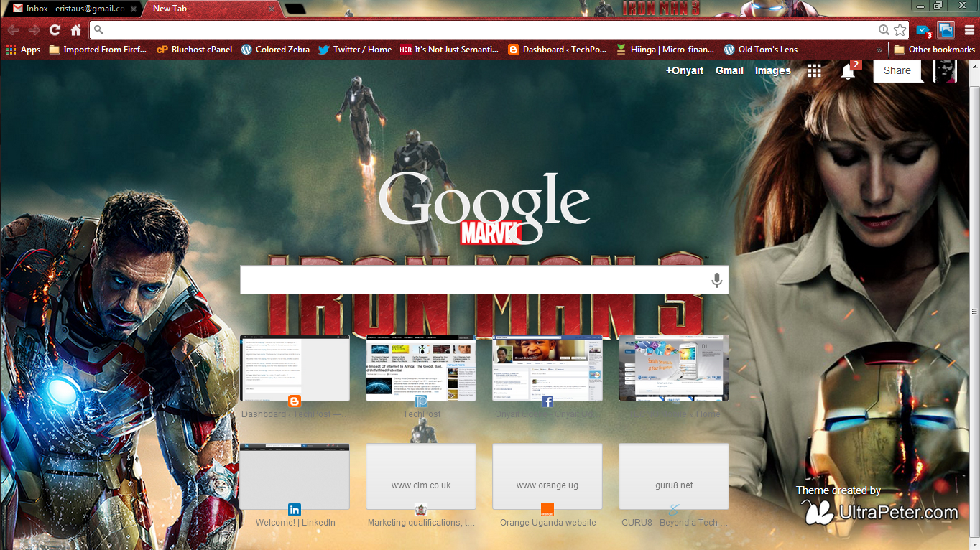Go back with the browser back arrow

pyautogui.click(x=14, y=30)
